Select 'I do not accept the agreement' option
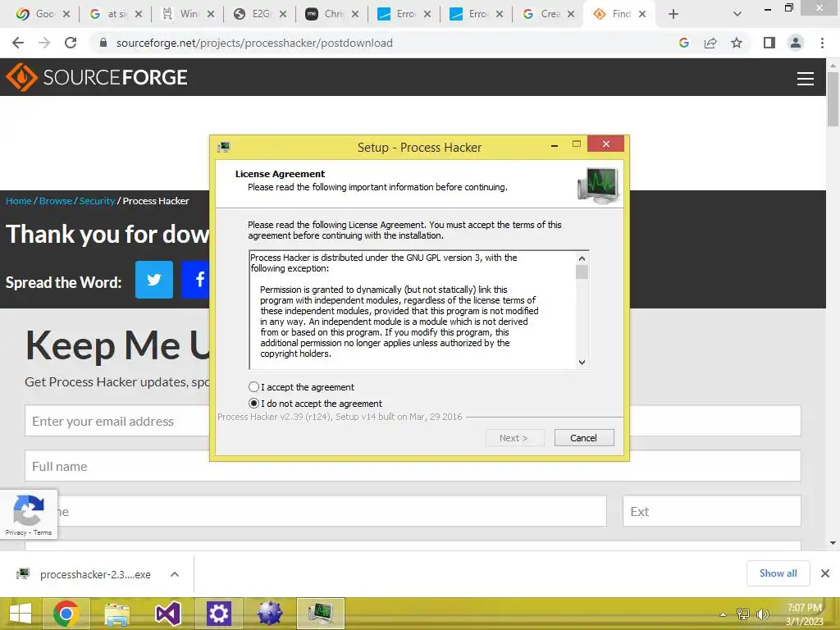The width and height of the screenshot is (840, 630). pyautogui.click(x=254, y=404)
